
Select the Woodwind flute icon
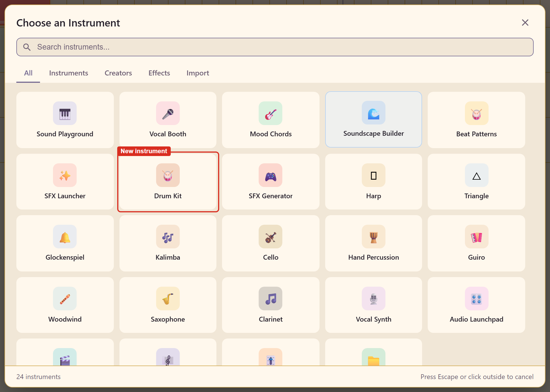[65, 299]
